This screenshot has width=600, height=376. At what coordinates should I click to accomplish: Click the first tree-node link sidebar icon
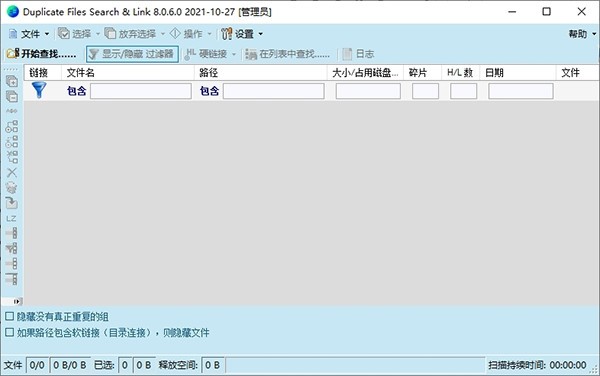(12, 127)
